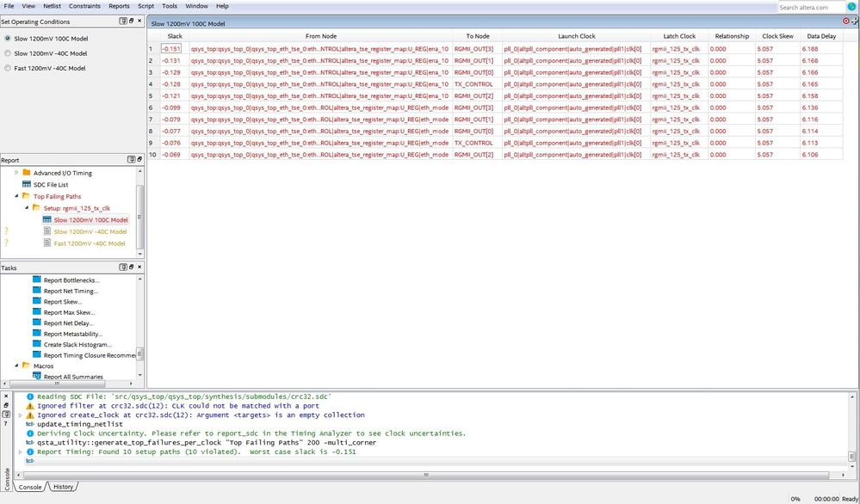Click the SDC File List table icon
860x504 pixels.
point(27,185)
